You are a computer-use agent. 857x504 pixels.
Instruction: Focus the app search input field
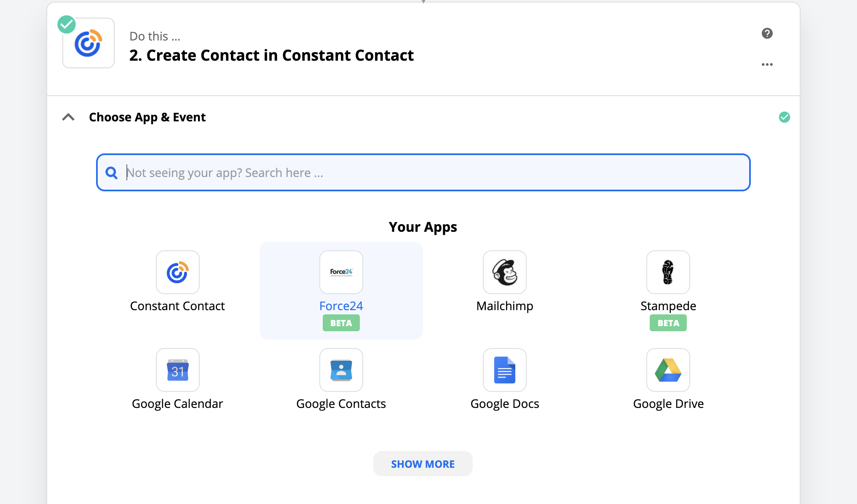point(430,173)
